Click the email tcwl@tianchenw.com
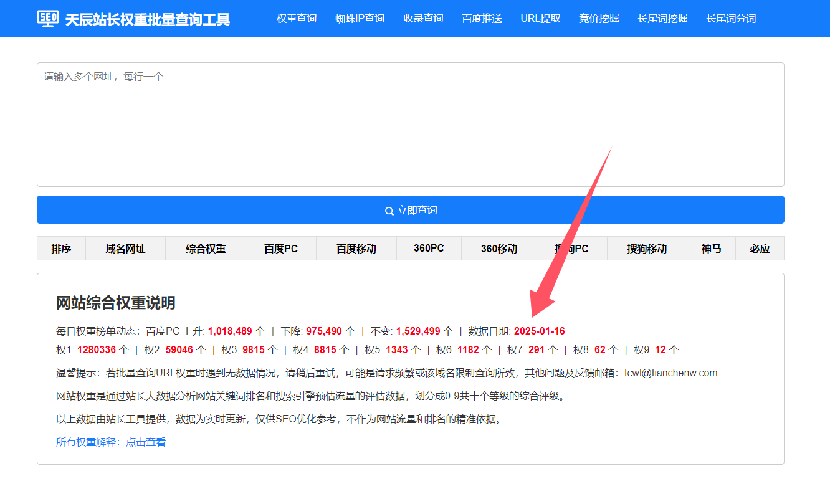The height and width of the screenshot is (504, 830). tap(671, 373)
